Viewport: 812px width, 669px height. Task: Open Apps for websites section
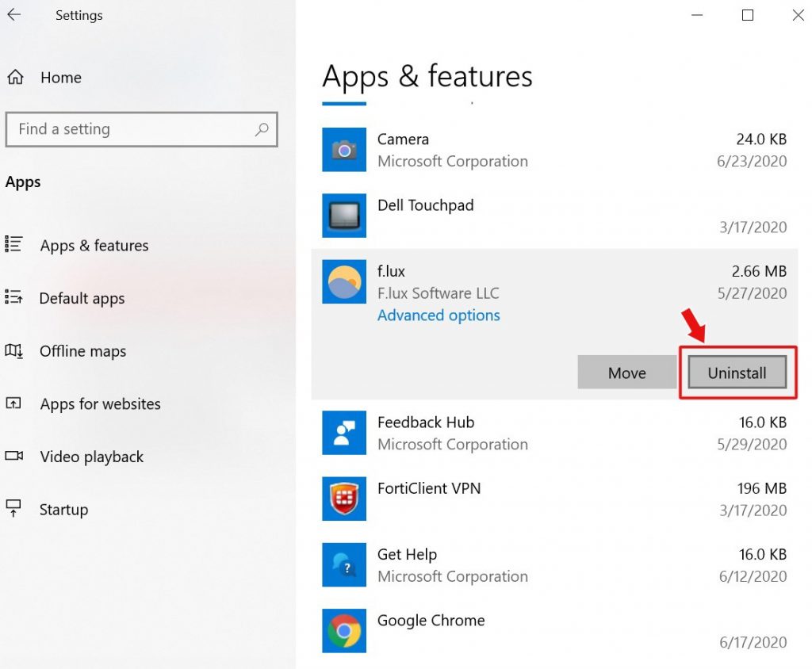101,404
